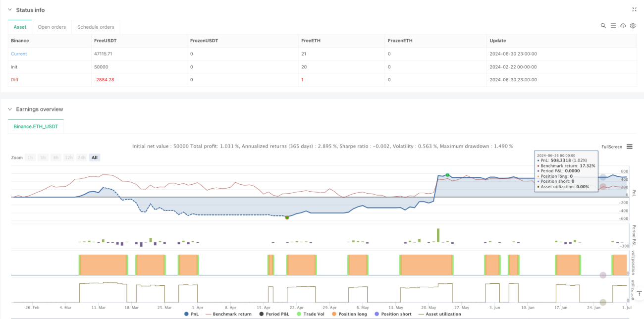Image resolution: width=644 pixels, height=319 pixels.
Task: Click the FullScreen button
Action: (612, 147)
